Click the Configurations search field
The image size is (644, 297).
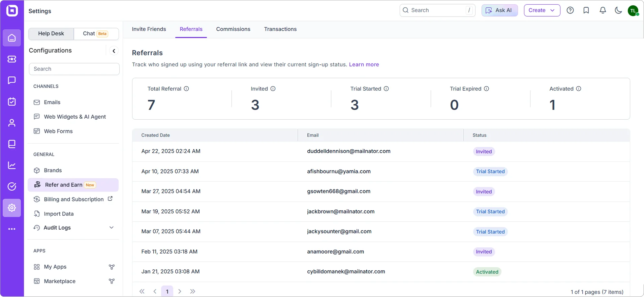[x=74, y=69]
